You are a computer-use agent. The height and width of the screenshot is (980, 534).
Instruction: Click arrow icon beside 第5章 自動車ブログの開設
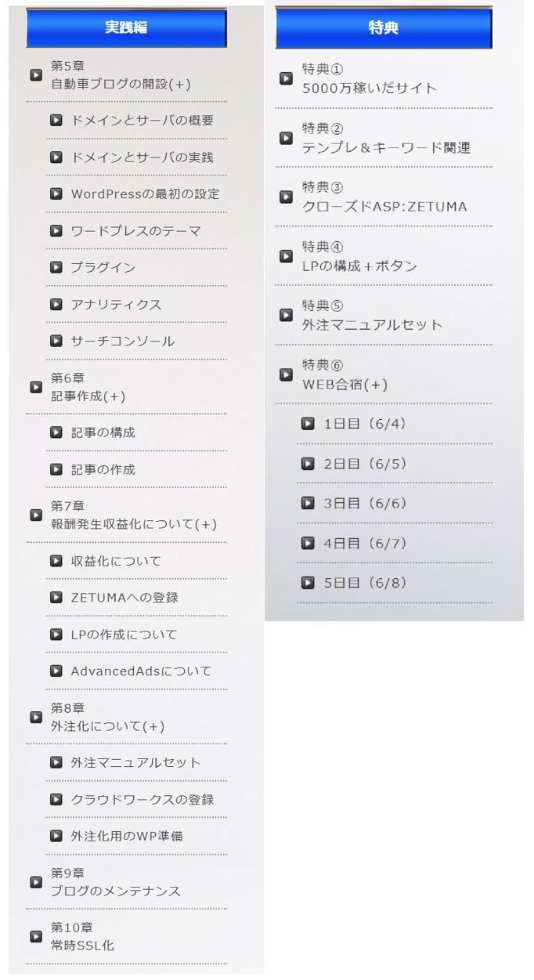tap(36, 75)
